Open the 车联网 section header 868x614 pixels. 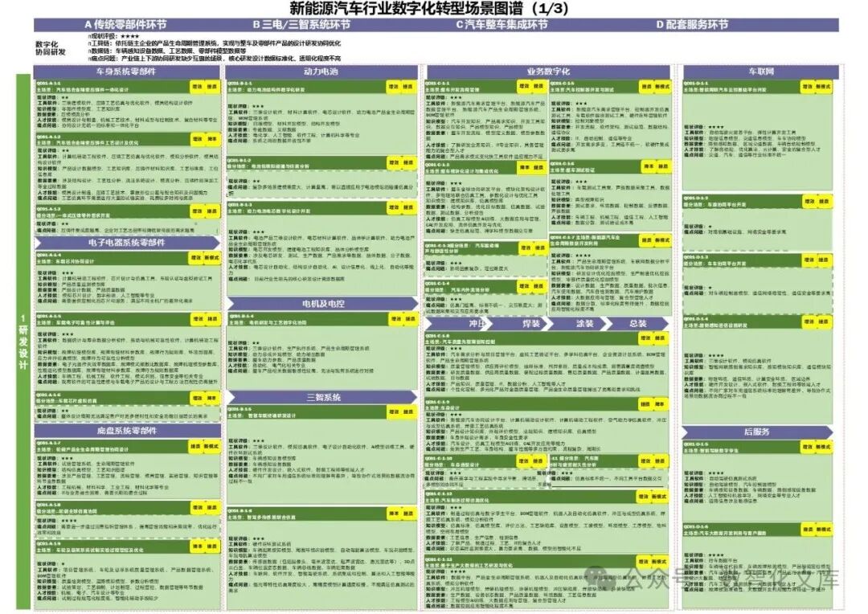(761, 72)
